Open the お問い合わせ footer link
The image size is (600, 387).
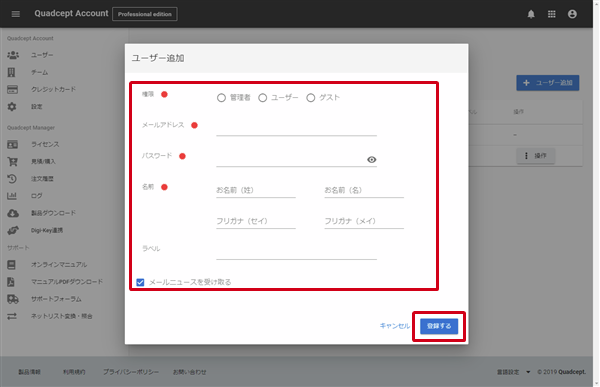point(190,372)
